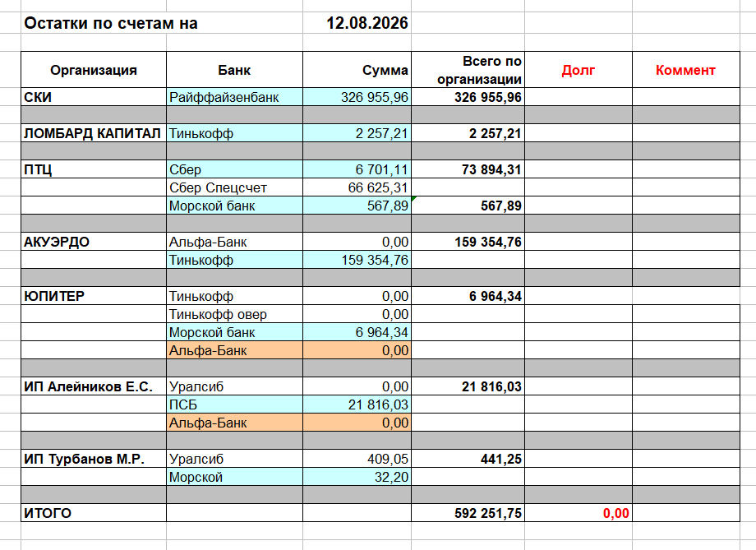Click the orange Альфа-Банк cell under ЮПИТЕР
Screen dimensions: 756x550
(x=234, y=350)
